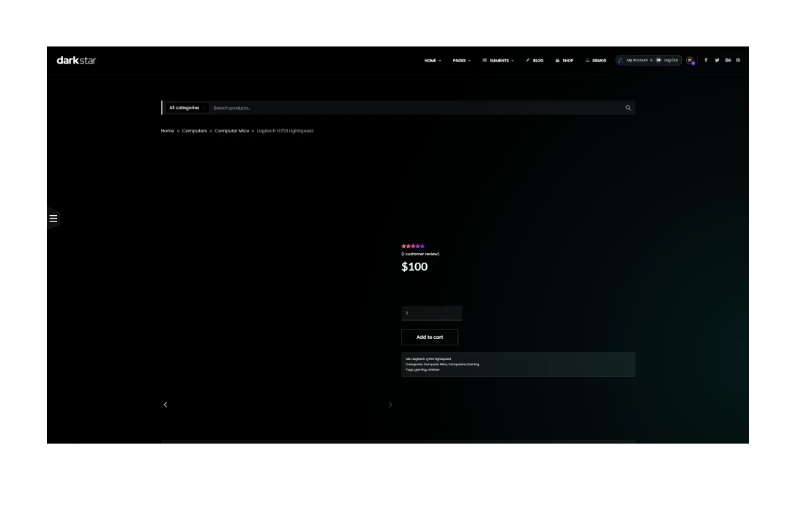Open the Computer Mice breadcrumb link
Image resolution: width=812 pixels, height=507 pixels.
[231, 130]
